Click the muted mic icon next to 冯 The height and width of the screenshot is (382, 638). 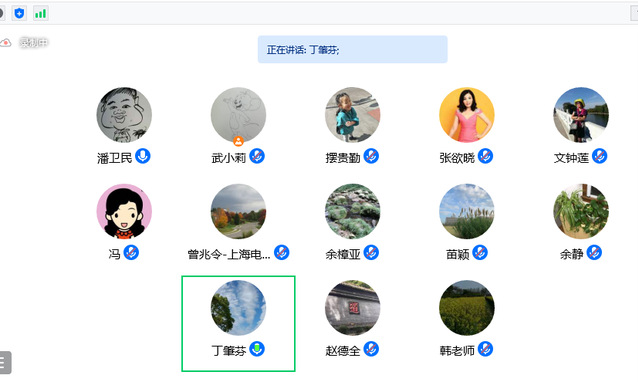[131, 253]
